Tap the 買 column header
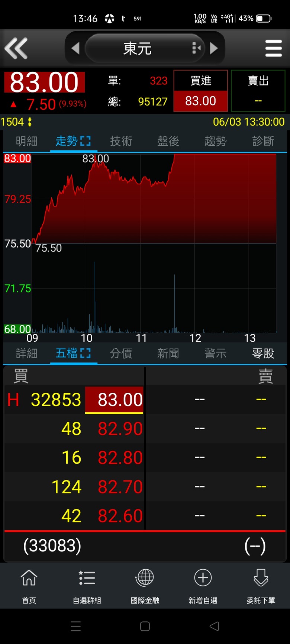The width and height of the screenshot is (290, 644). point(21,376)
